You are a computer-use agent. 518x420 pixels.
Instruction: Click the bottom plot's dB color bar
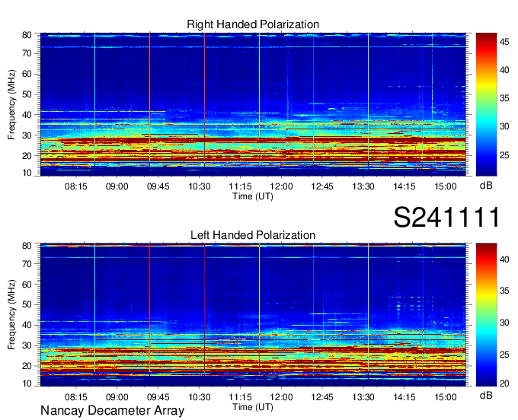486,315
